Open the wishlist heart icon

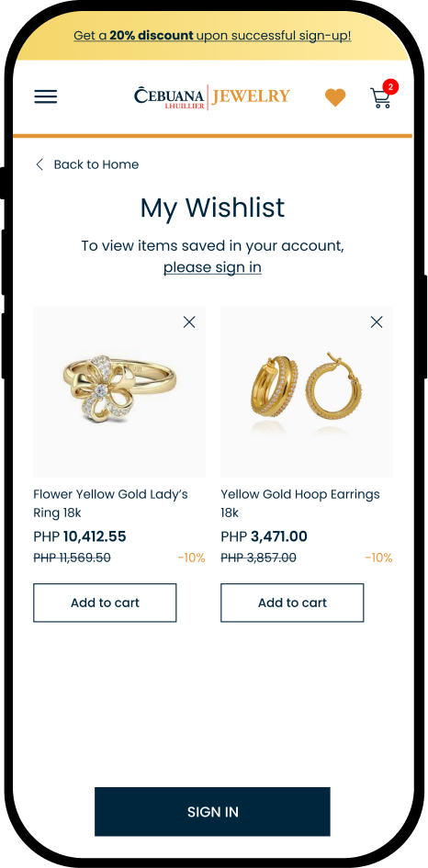click(x=335, y=97)
